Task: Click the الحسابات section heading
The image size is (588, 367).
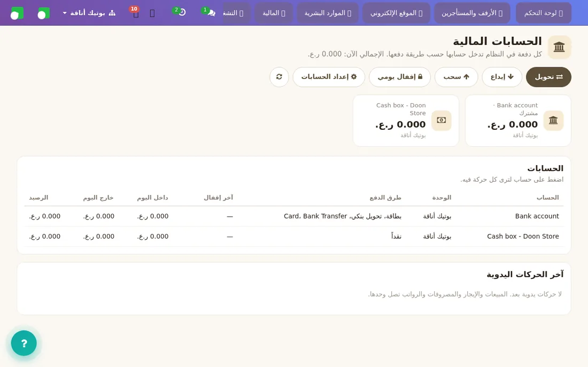Action: coord(545,168)
